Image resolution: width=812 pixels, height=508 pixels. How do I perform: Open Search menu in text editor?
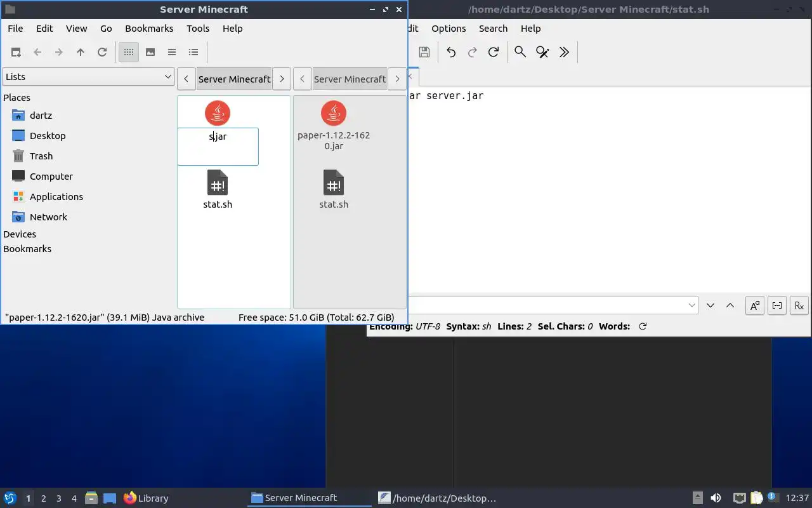493,29
